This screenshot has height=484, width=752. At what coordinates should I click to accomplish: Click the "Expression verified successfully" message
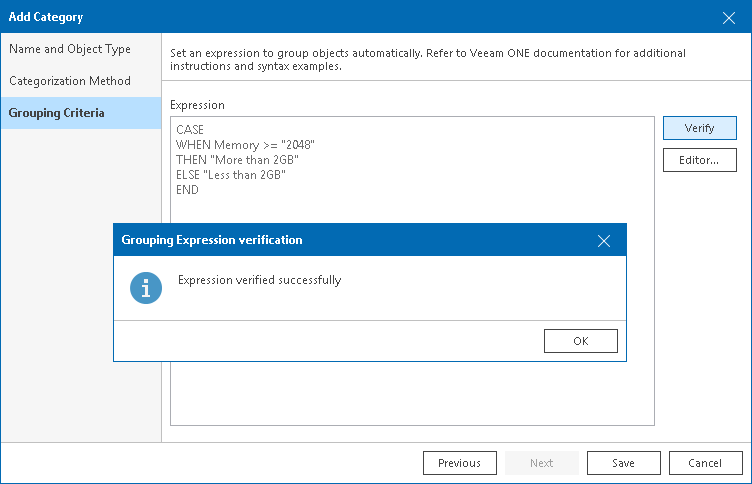pos(259,280)
